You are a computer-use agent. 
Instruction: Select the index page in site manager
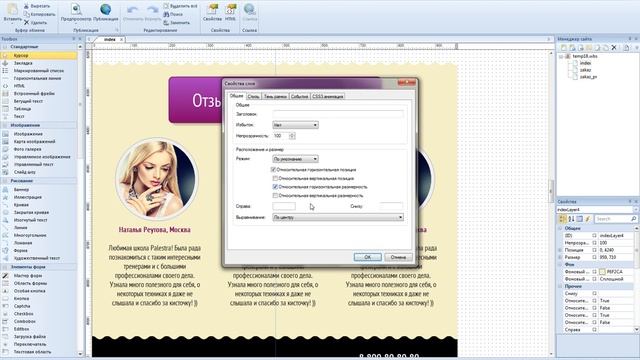point(585,63)
